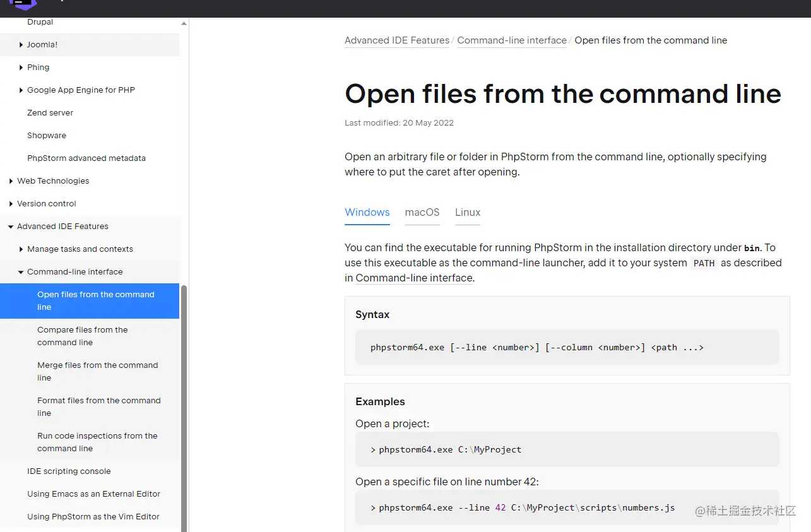811x532 pixels.
Task: Click the inline PATH code label
Action: pyautogui.click(x=704, y=263)
